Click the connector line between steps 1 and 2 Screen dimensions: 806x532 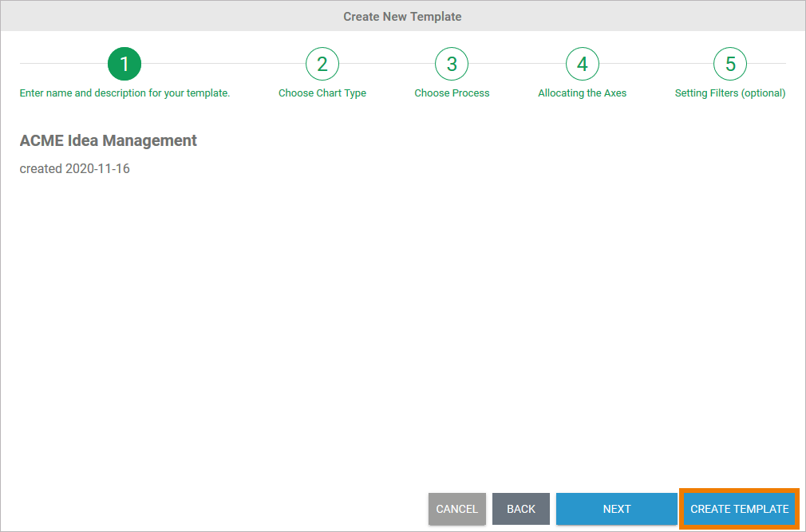pos(223,64)
